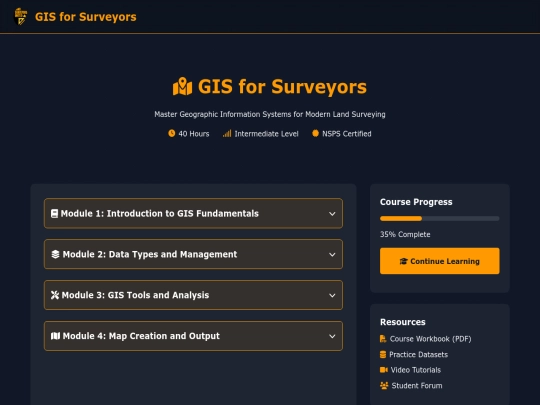Screen dimensions: 540x405
Task: Open the GIS for Surveyors header title link
Action: click(85, 17)
